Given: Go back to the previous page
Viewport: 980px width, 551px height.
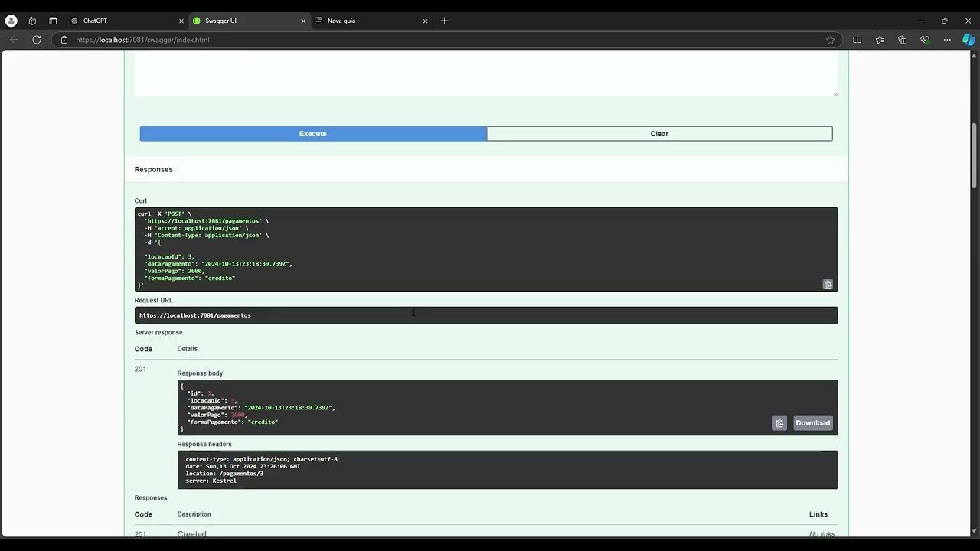Looking at the screenshot, I should click(x=14, y=40).
